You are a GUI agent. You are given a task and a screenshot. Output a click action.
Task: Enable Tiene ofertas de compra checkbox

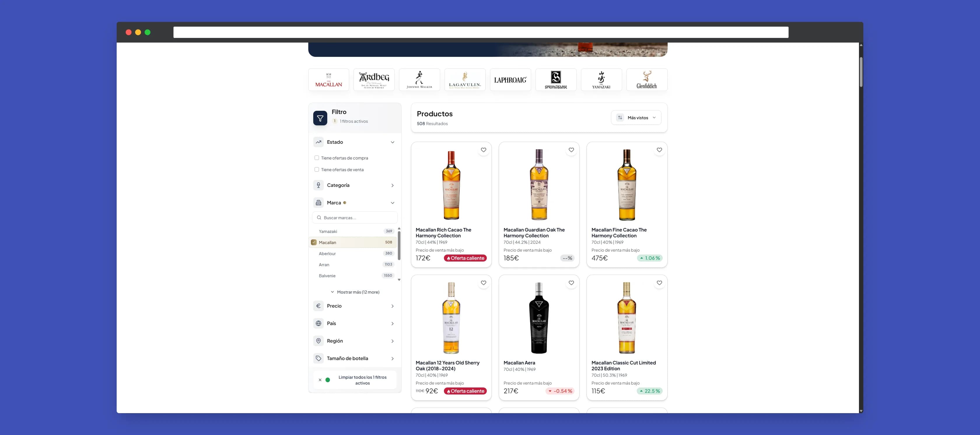pyautogui.click(x=316, y=158)
